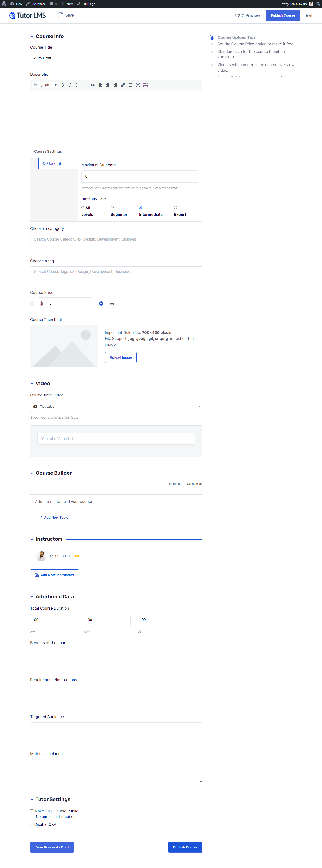This screenshot has width=322, height=868.
Task: Insert a numbered list in the description
Action: click(x=85, y=85)
